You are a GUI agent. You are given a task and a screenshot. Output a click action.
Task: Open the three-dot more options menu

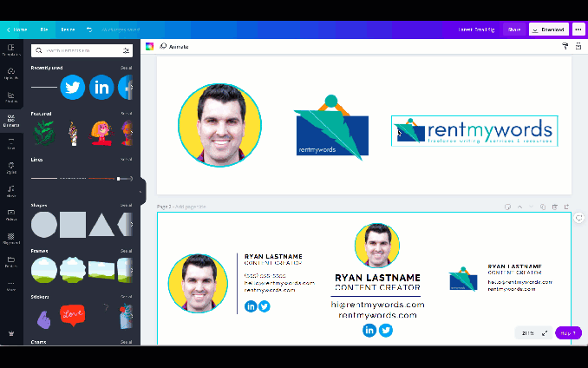pyautogui.click(x=578, y=30)
